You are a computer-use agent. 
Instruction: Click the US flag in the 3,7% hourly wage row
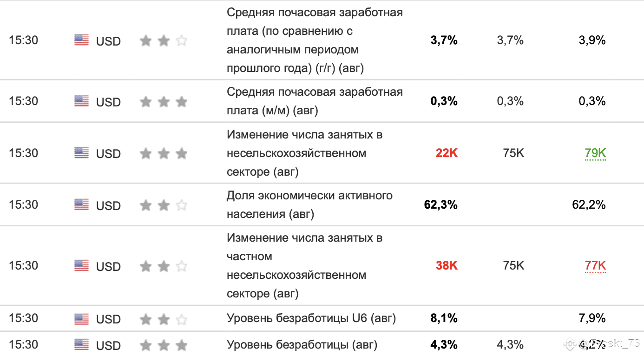81,40
